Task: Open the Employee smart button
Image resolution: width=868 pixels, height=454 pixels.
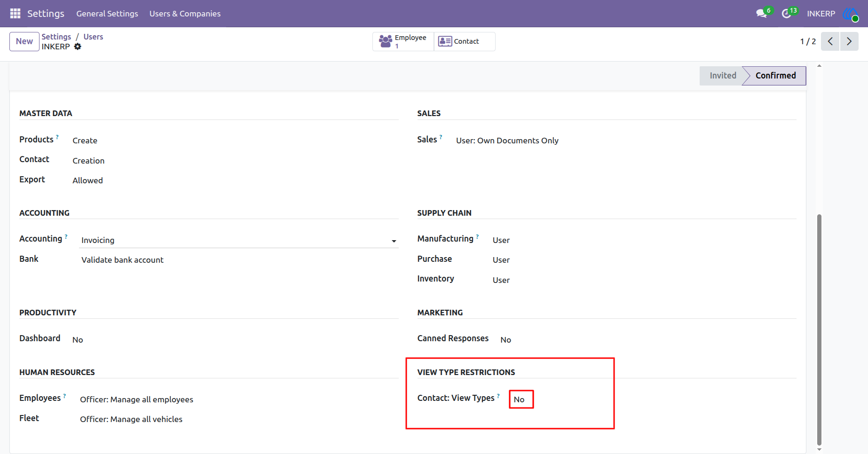Action: point(403,41)
